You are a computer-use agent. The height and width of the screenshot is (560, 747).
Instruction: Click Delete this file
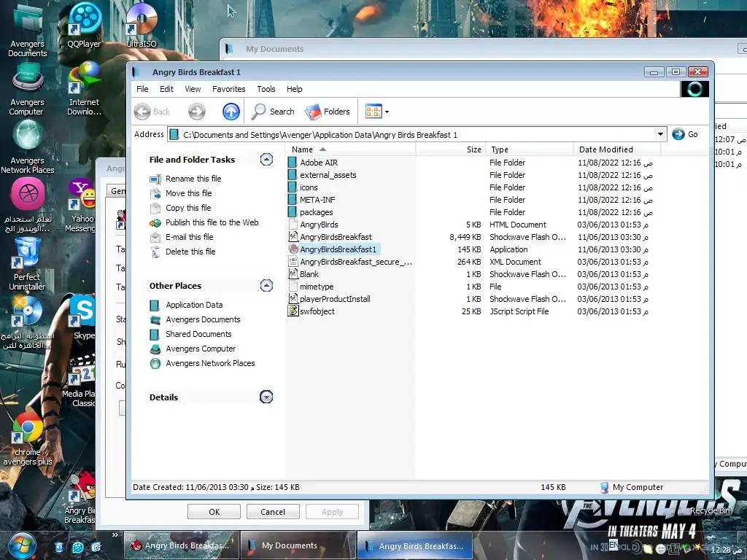190,252
